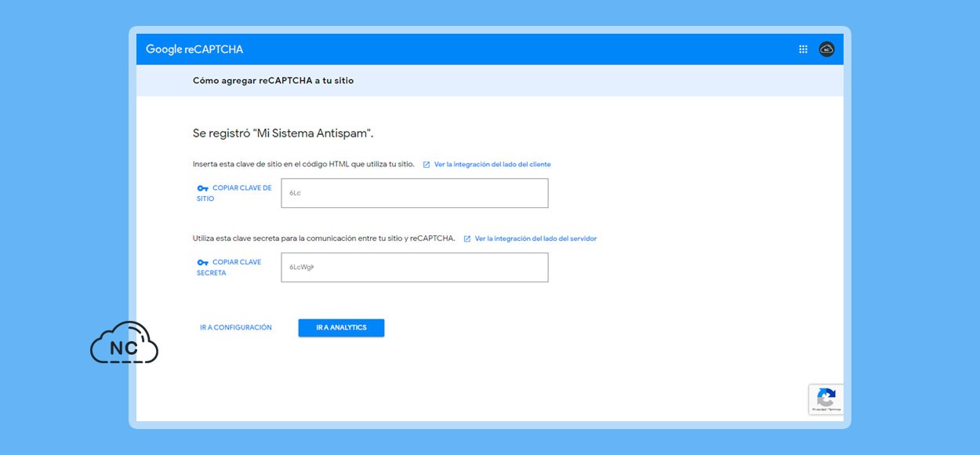Click the key icon beside COPIAR CLAVE DE SITIO
This screenshot has width=980, height=455.
tap(202, 188)
